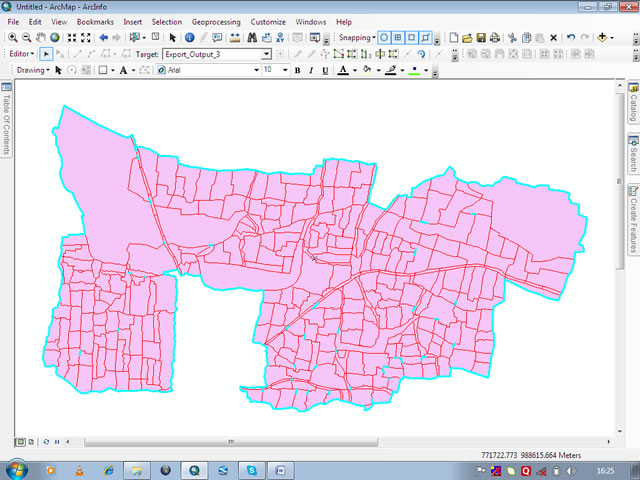640x480 pixels.
Task: Click the Full Extent globe icon
Action: [x=55, y=38]
